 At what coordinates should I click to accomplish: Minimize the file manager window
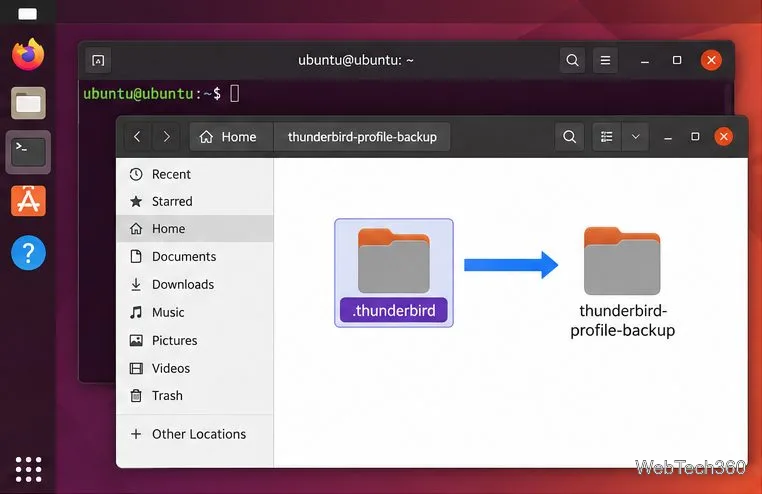(668, 138)
